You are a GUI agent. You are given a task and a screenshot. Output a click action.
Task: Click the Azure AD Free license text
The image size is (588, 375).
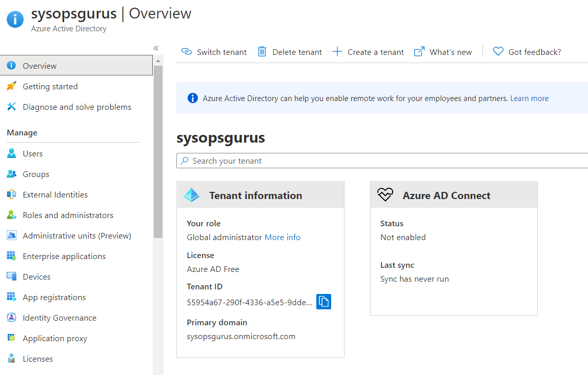pos(213,269)
